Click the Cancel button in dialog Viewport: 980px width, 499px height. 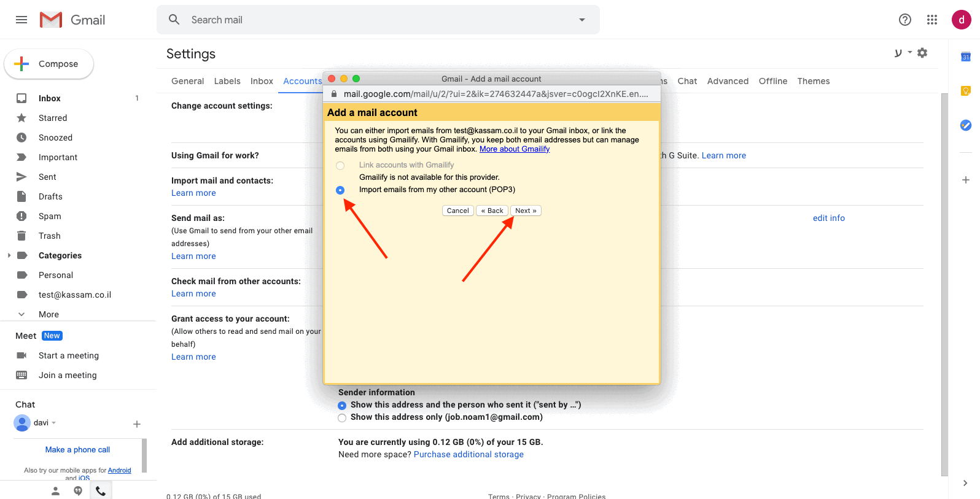pyautogui.click(x=458, y=211)
